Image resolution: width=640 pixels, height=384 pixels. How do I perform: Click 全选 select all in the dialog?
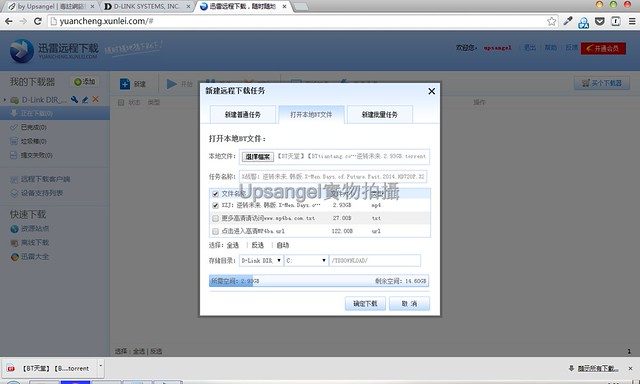click(x=233, y=245)
